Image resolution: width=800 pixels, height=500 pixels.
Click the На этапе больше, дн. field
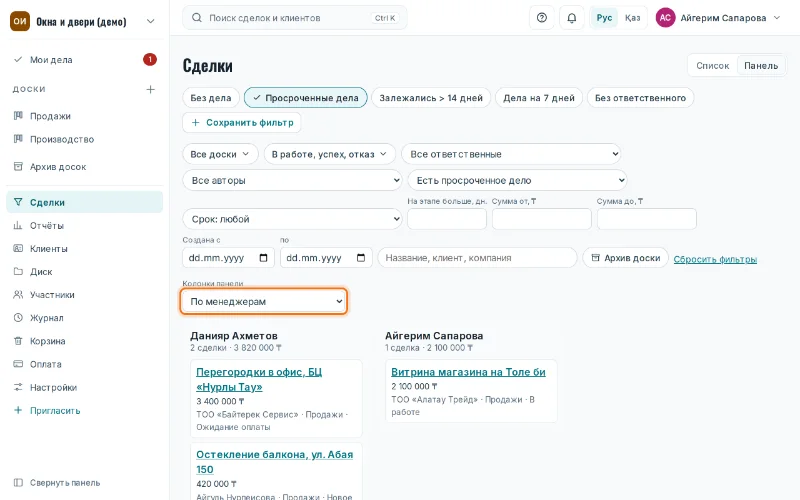tap(447, 219)
